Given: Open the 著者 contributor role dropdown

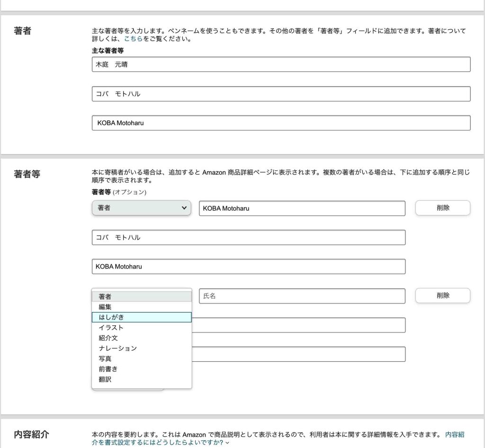Looking at the screenshot, I should 141,208.
